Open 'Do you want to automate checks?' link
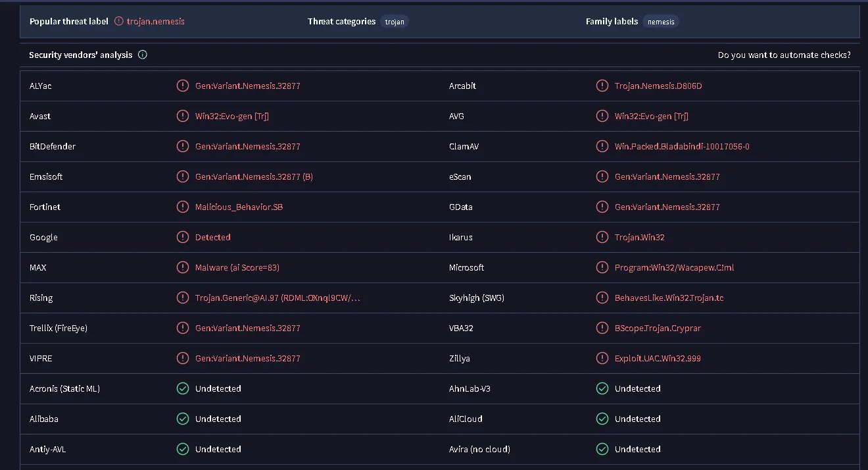This screenshot has height=470, width=868. click(x=784, y=55)
